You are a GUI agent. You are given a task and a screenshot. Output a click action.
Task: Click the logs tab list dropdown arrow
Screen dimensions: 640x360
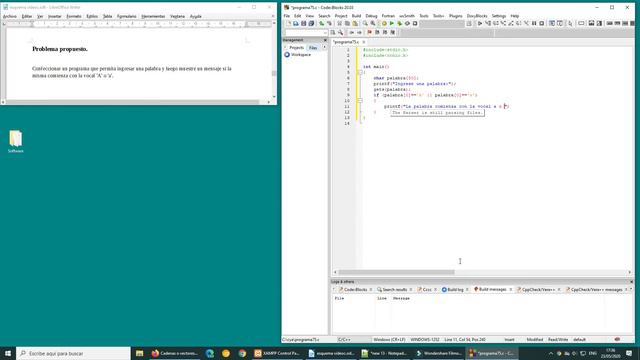[631, 289]
